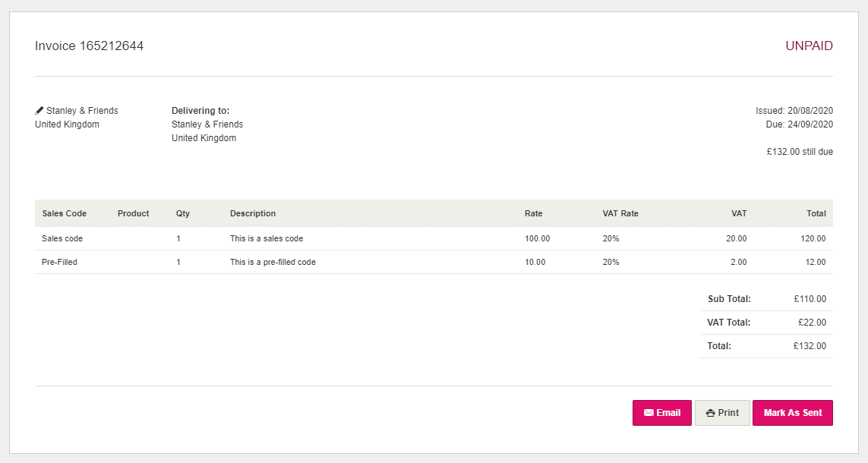Click the VAT Rate column header
The width and height of the screenshot is (868, 463).
(x=620, y=213)
